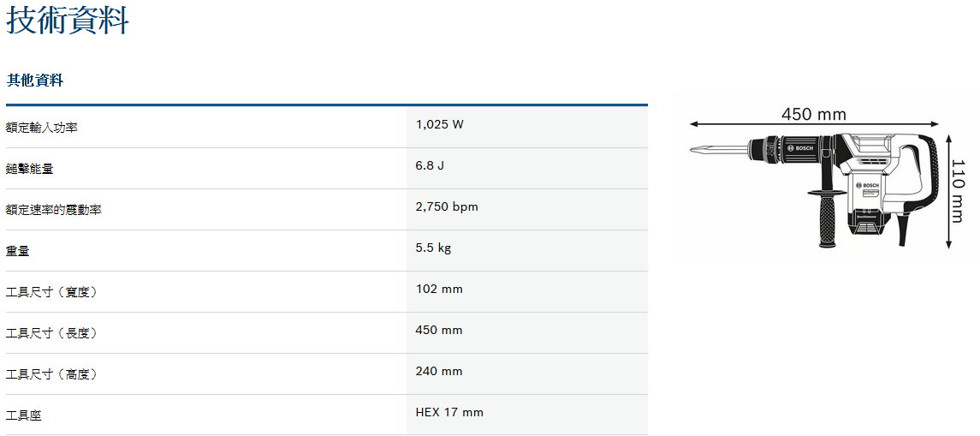This screenshot has width=980, height=436.
Task: Click the HEX 17 mm tool holder value
Action: (x=449, y=412)
